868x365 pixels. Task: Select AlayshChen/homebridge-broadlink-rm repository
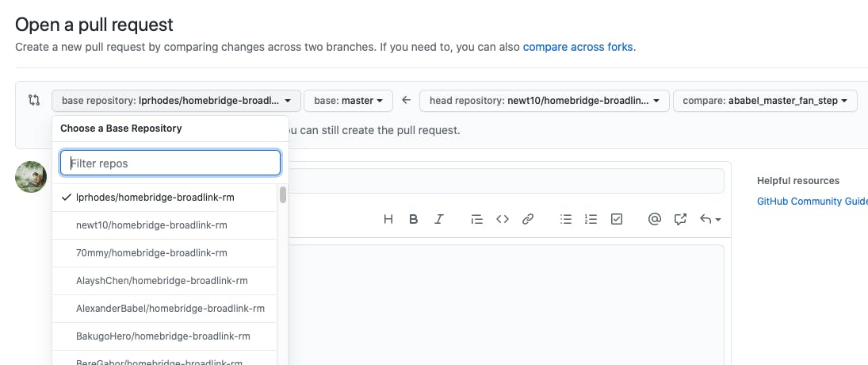point(164,281)
